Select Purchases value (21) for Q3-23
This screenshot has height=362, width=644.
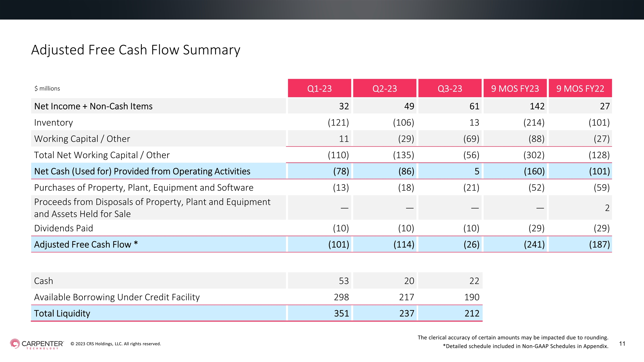click(471, 188)
